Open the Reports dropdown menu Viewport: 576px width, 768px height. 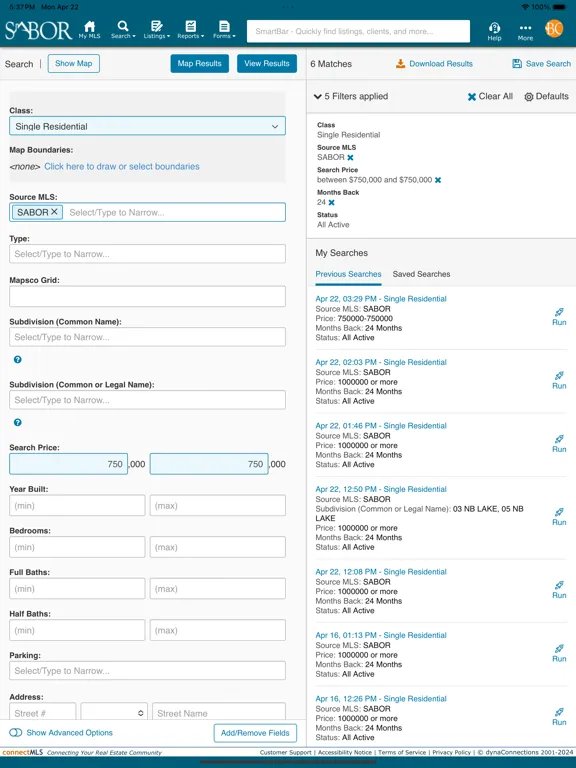pos(191,30)
